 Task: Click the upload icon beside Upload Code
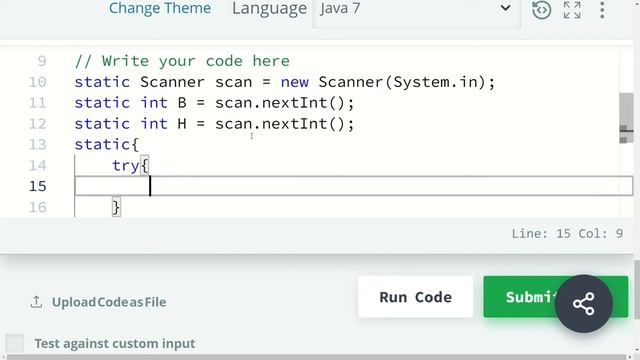tap(36, 302)
